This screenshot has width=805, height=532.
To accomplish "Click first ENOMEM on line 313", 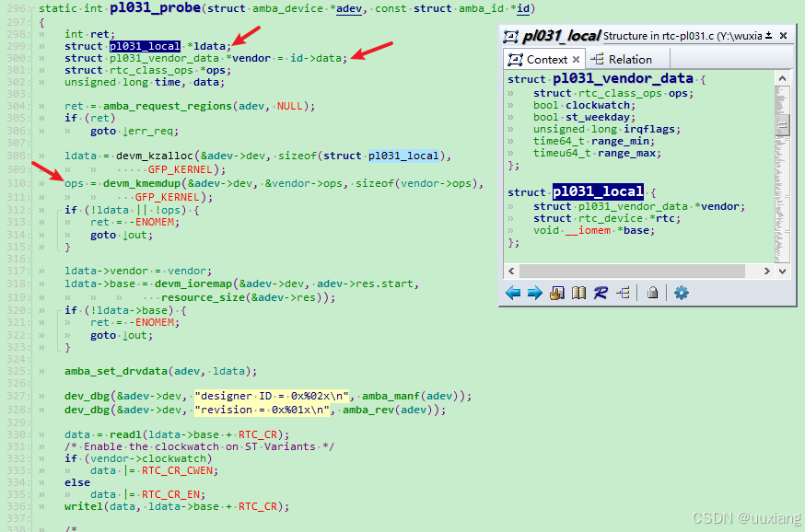I will coord(155,222).
